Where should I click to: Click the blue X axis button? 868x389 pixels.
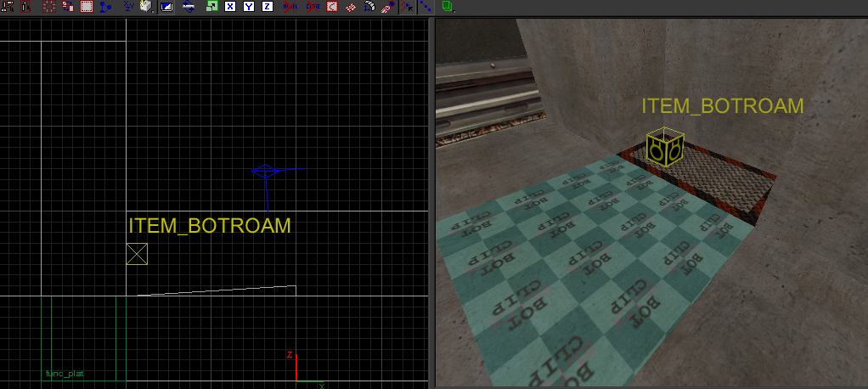point(230,7)
